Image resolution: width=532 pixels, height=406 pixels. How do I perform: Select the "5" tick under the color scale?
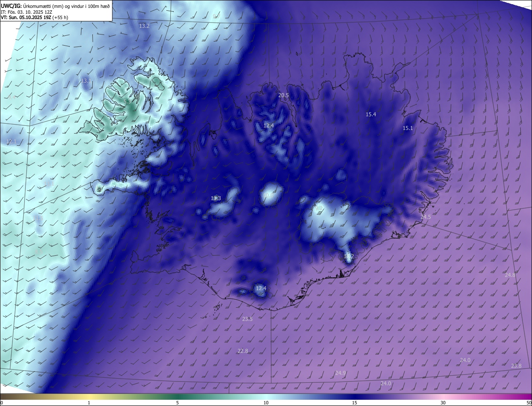click(x=177, y=403)
